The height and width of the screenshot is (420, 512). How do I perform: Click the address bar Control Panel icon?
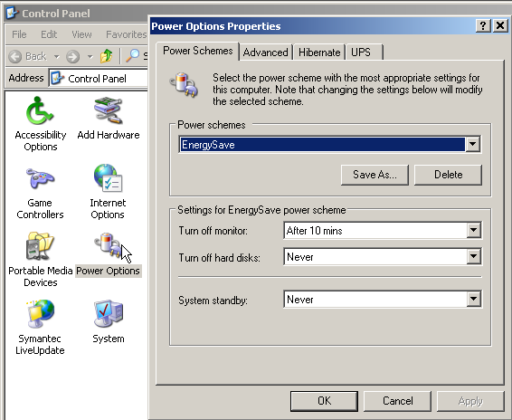tap(58, 78)
